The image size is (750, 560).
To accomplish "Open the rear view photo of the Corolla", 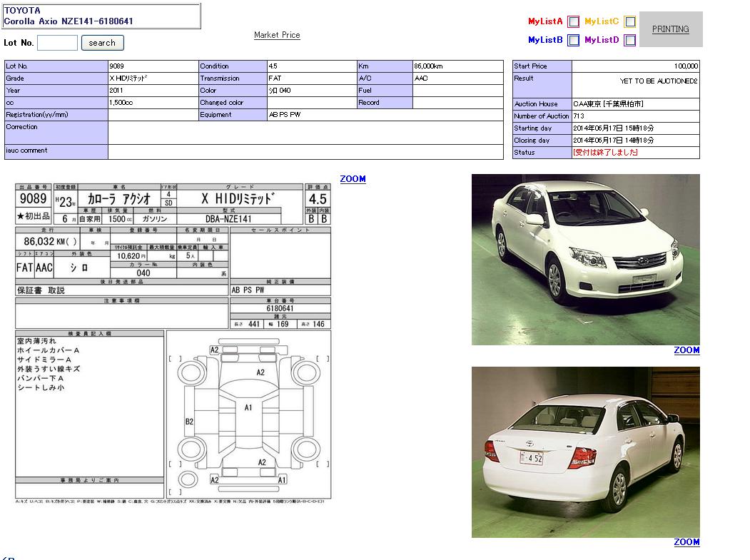I will (x=585, y=452).
